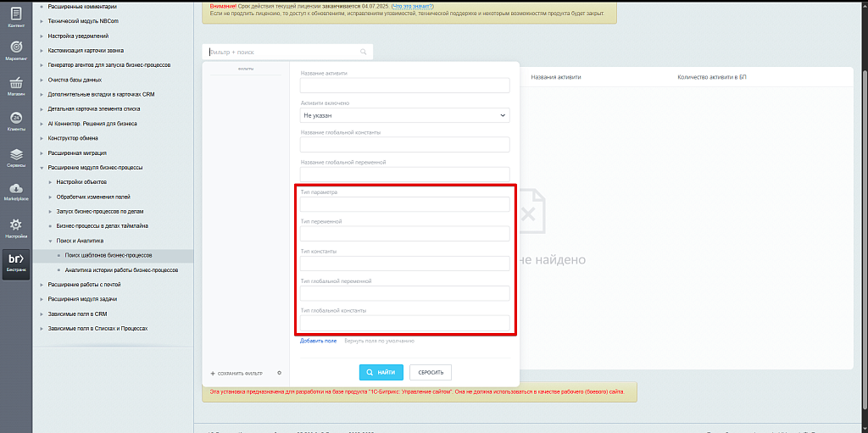
Task: Collapse the 'Поиск и Аналитика' tree node
Action: (50, 241)
